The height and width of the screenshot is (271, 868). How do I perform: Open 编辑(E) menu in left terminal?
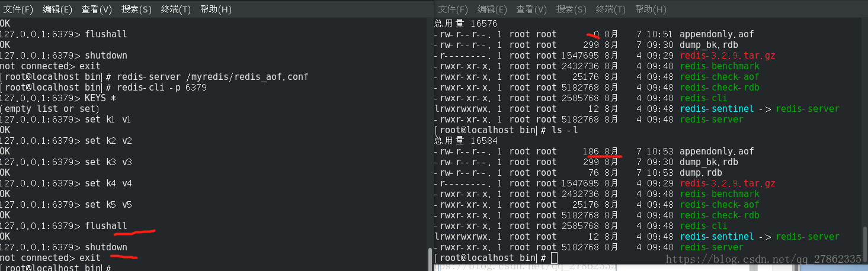57,9
